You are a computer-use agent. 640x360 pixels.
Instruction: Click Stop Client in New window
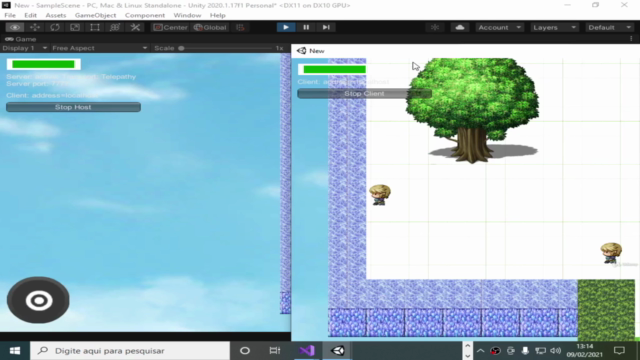point(364,93)
